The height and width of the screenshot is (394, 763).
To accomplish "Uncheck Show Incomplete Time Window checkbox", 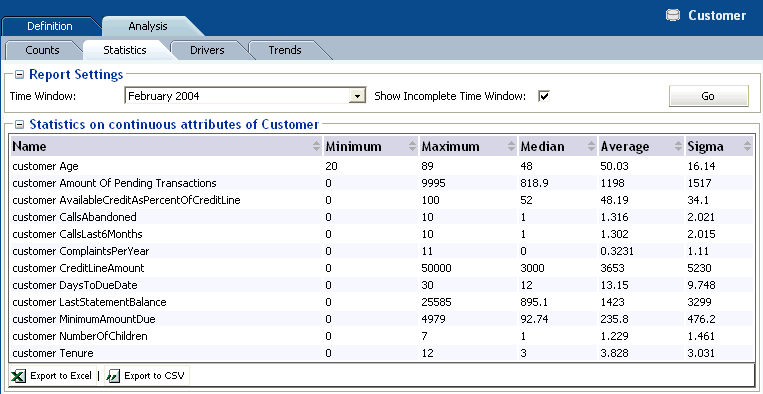I will [x=544, y=96].
